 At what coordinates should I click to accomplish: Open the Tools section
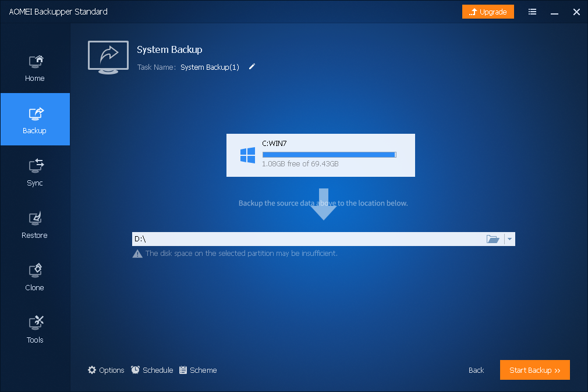coord(35,329)
